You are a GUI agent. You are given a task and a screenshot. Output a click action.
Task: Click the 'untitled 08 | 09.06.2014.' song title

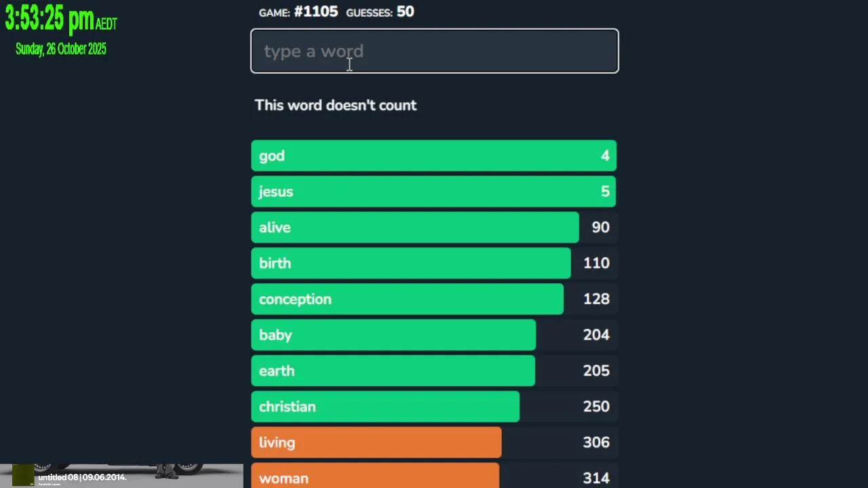pyautogui.click(x=82, y=477)
